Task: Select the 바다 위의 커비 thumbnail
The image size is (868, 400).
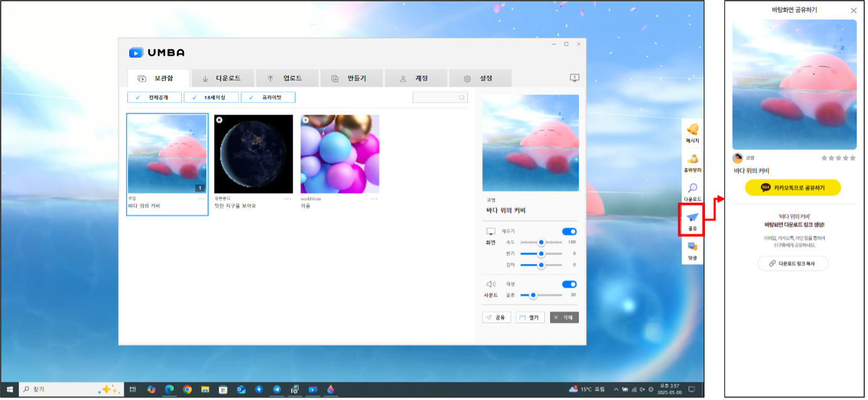Action: 167,154
